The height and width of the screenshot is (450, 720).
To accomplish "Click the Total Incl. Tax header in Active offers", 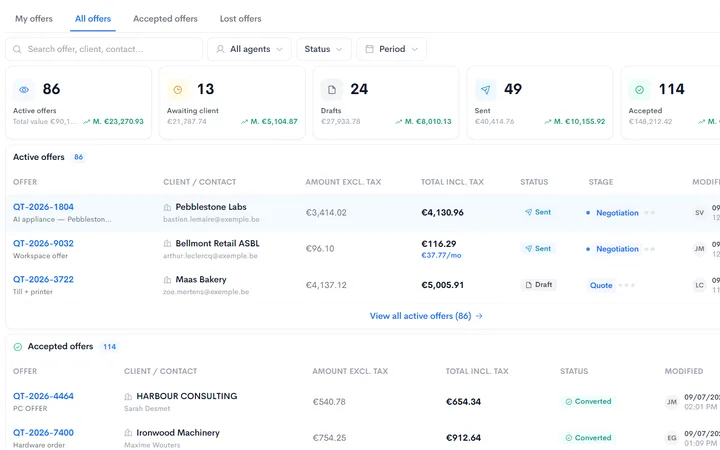I will click(x=452, y=182).
